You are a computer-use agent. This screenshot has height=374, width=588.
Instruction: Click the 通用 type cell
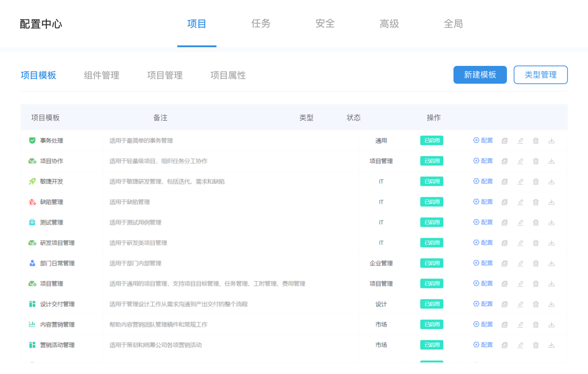(x=381, y=141)
